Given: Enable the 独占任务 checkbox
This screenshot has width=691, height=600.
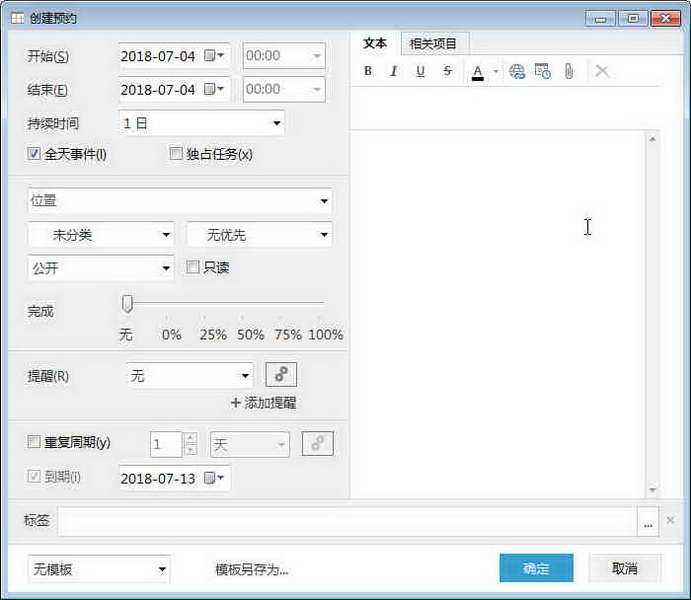Looking at the screenshot, I should click(177, 154).
